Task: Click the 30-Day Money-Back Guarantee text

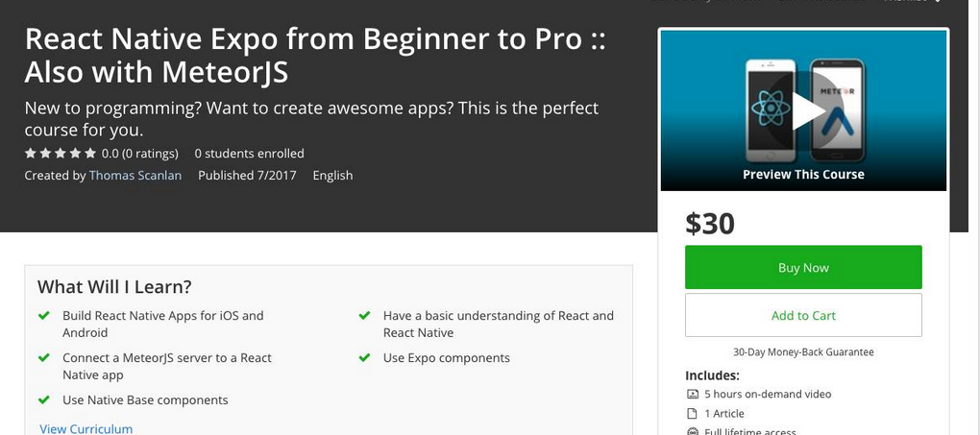Action: coord(803,352)
